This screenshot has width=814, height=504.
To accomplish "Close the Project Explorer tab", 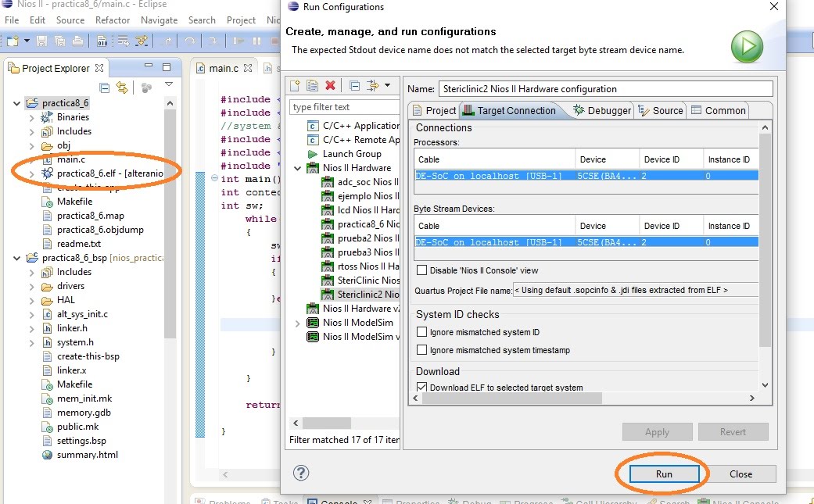I will (x=99, y=68).
